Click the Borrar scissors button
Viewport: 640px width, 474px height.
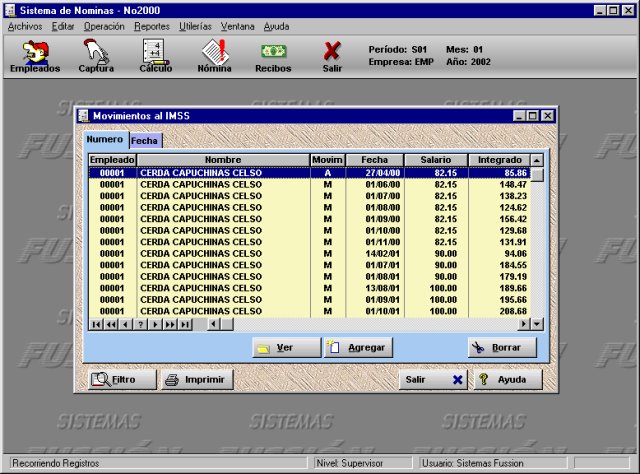coord(502,348)
